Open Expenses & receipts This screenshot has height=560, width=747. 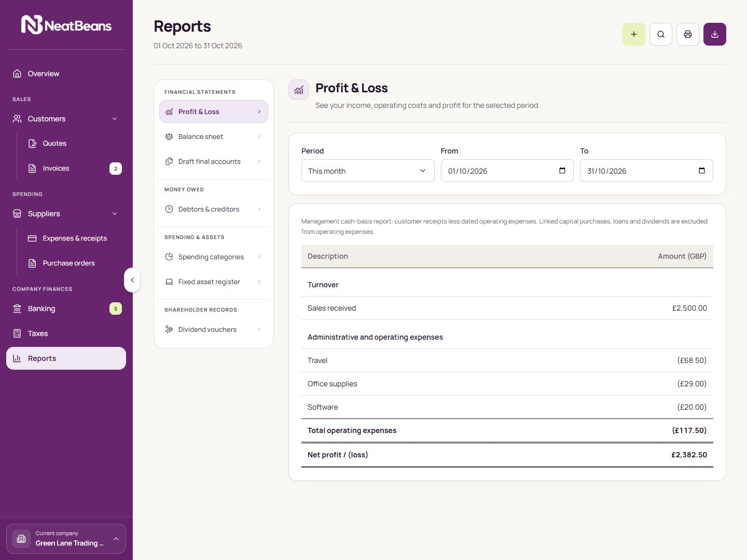(x=73, y=239)
